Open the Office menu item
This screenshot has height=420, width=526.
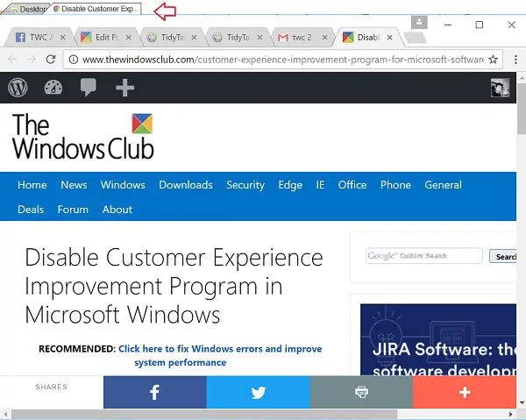click(352, 185)
